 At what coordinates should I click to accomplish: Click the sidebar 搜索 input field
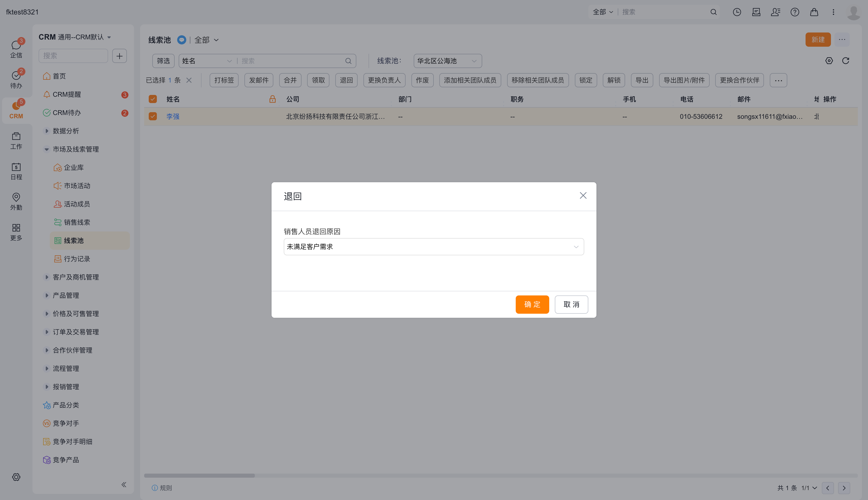point(73,56)
